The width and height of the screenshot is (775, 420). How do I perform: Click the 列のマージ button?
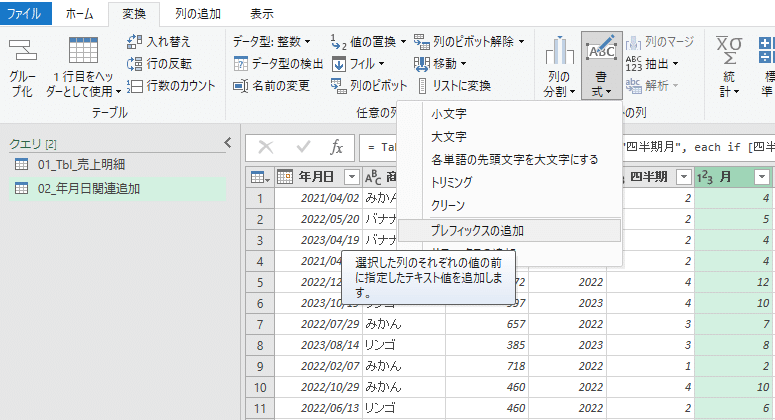(660, 42)
